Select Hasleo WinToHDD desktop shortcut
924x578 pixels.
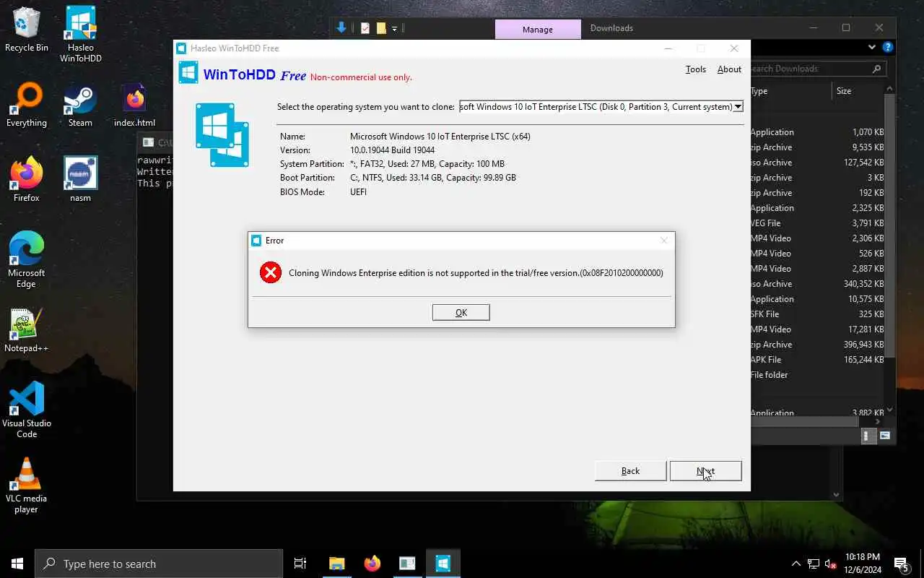tap(80, 35)
